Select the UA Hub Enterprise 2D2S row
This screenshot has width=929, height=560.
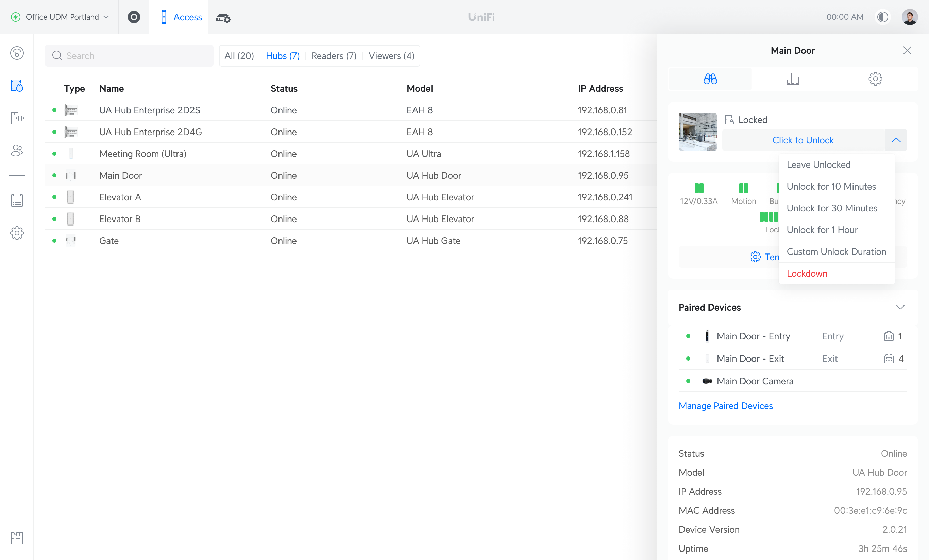click(351, 110)
